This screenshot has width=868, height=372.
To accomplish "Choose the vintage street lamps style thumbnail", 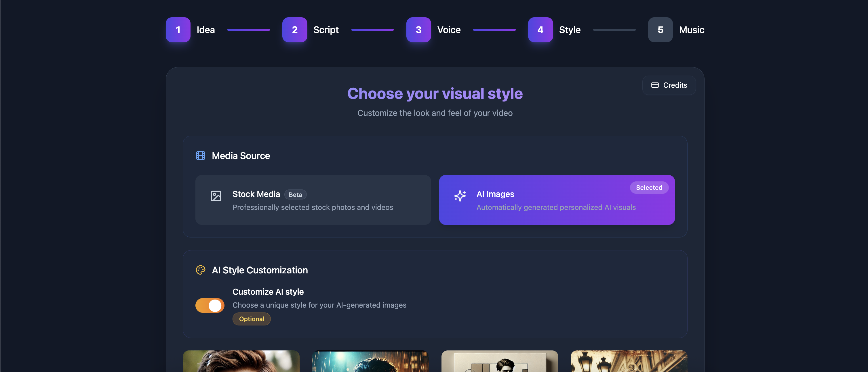I will [x=629, y=361].
